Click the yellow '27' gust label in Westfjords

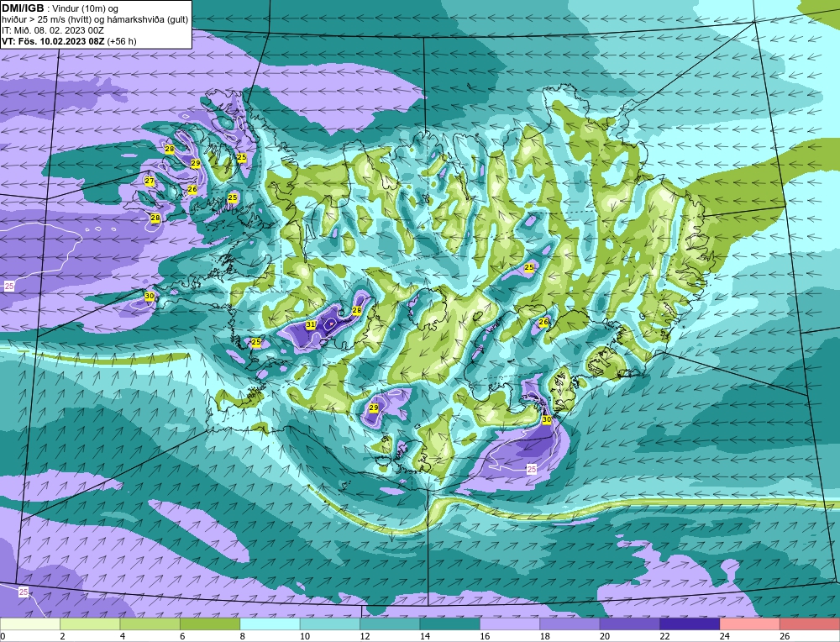[x=150, y=182]
